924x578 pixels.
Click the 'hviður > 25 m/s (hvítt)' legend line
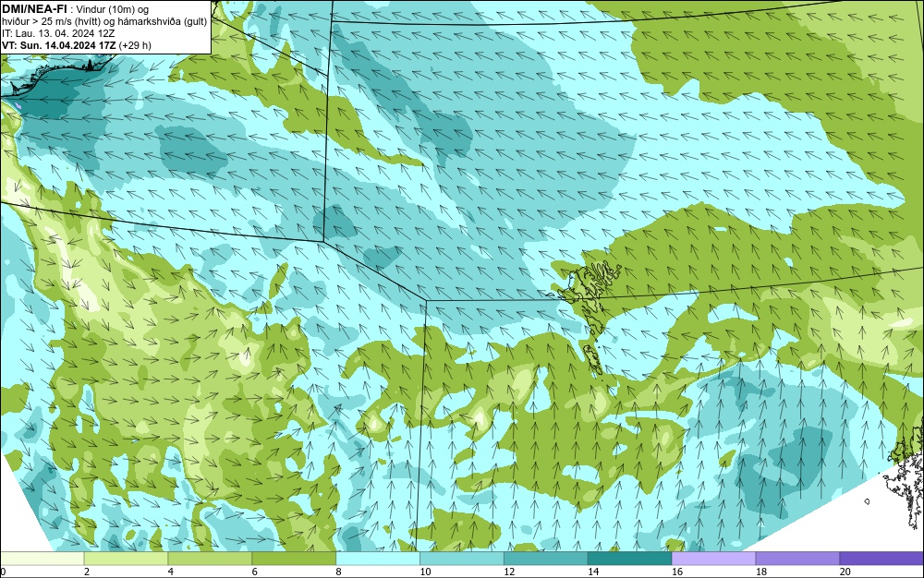click(104, 21)
